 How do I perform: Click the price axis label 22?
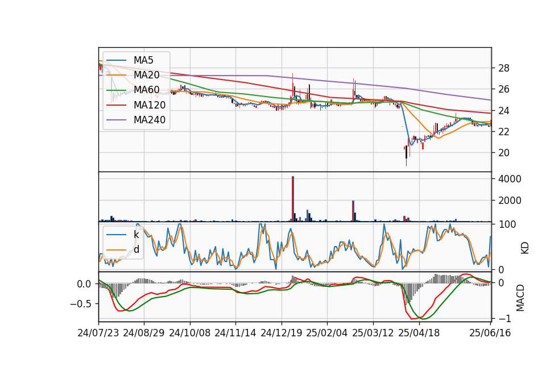pyautogui.click(x=504, y=131)
